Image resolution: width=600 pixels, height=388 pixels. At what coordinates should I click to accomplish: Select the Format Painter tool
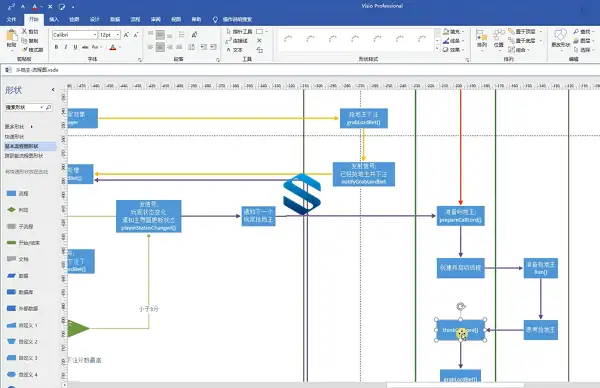32,50
